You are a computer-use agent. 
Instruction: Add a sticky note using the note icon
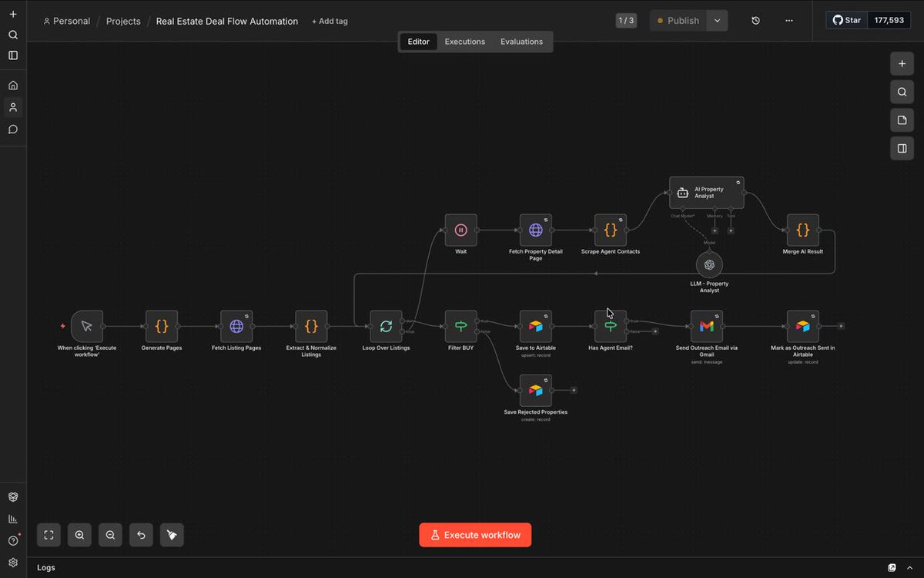(902, 120)
